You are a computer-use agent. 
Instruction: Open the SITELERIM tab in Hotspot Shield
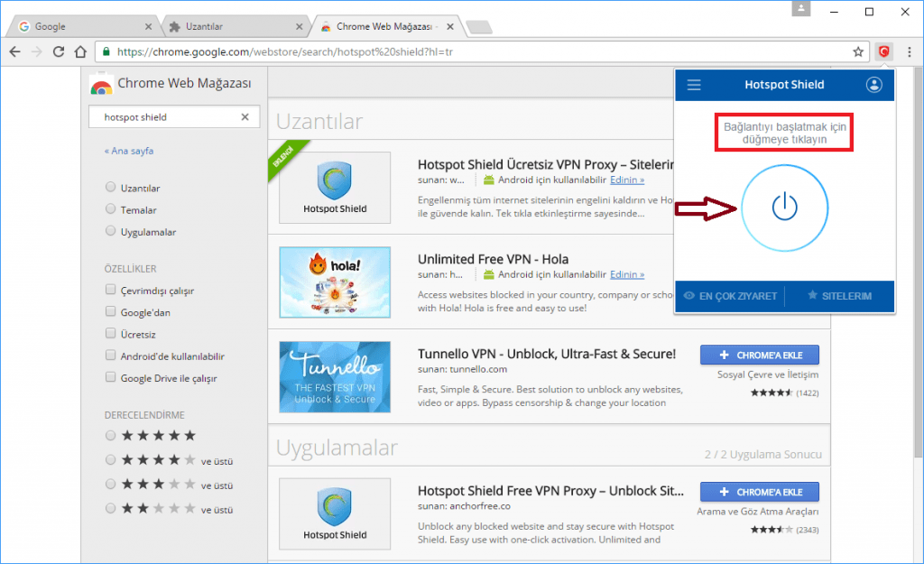pos(840,296)
